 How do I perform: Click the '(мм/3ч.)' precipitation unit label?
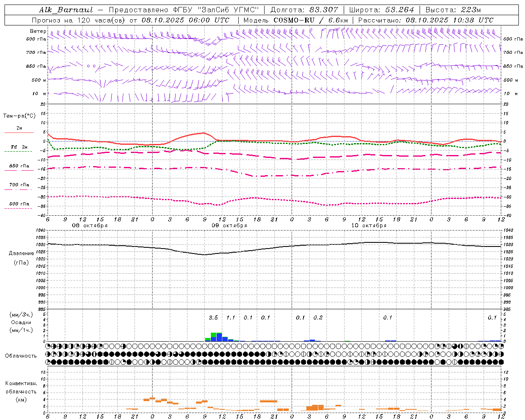21,315
